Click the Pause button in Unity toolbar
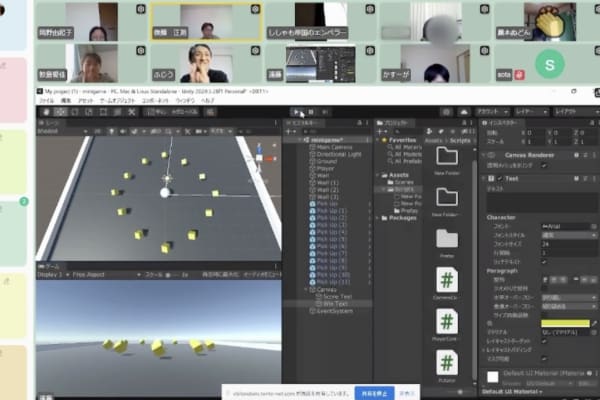This screenshot has height=400, width=600. coord(309,112)
